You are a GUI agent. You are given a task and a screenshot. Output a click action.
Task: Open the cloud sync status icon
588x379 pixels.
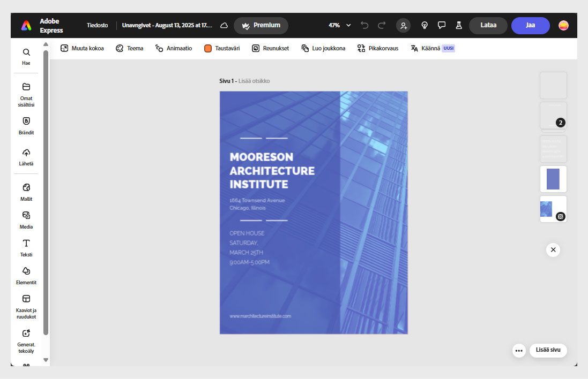tap(224, 25)
